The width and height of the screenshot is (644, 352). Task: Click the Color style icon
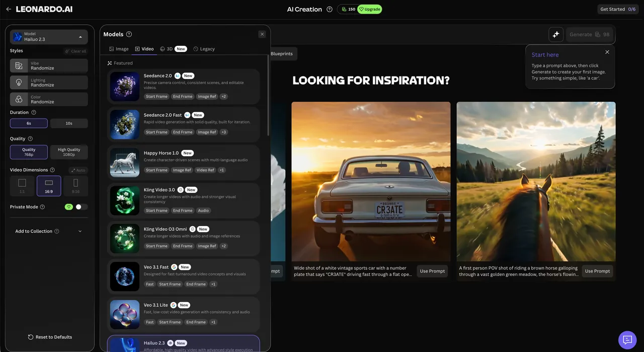coord(19,99)
